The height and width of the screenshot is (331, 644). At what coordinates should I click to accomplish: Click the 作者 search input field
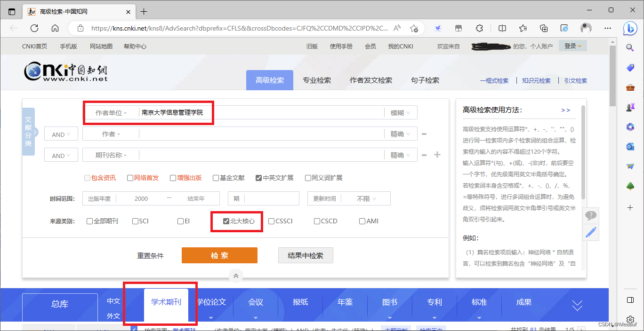(x=261, y=134)
